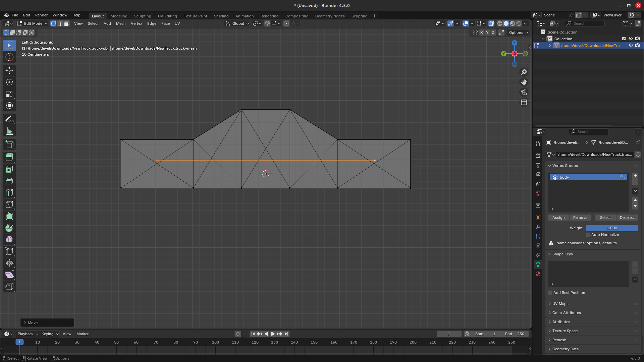This screenshot has height=362, width=644.
Task: Switch to Vertex select mode
Action: coord(53,23)
